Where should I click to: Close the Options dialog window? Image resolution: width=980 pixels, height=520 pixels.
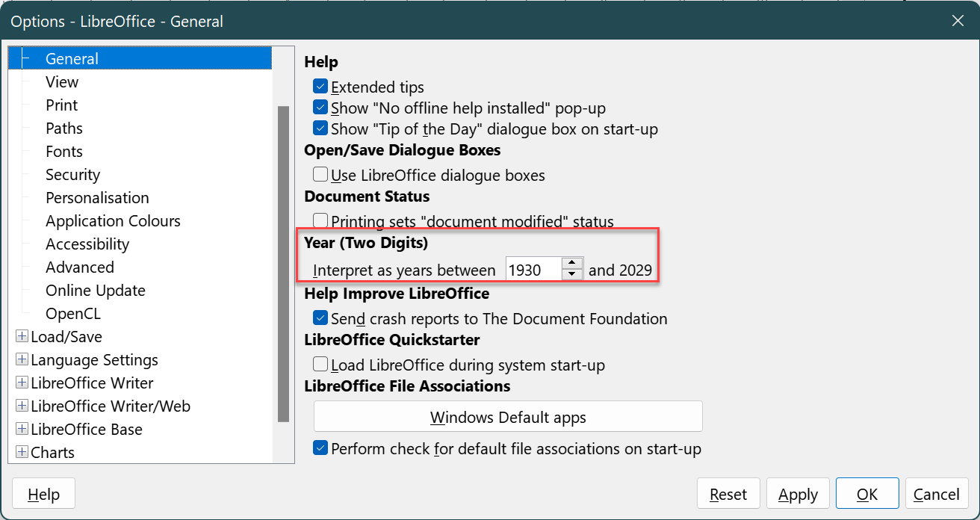958,21
